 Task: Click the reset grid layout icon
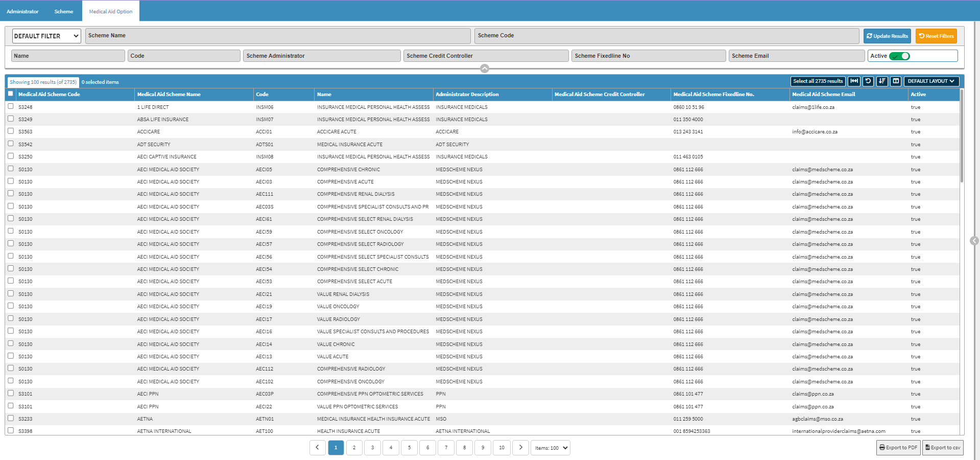tap(868, 81)
